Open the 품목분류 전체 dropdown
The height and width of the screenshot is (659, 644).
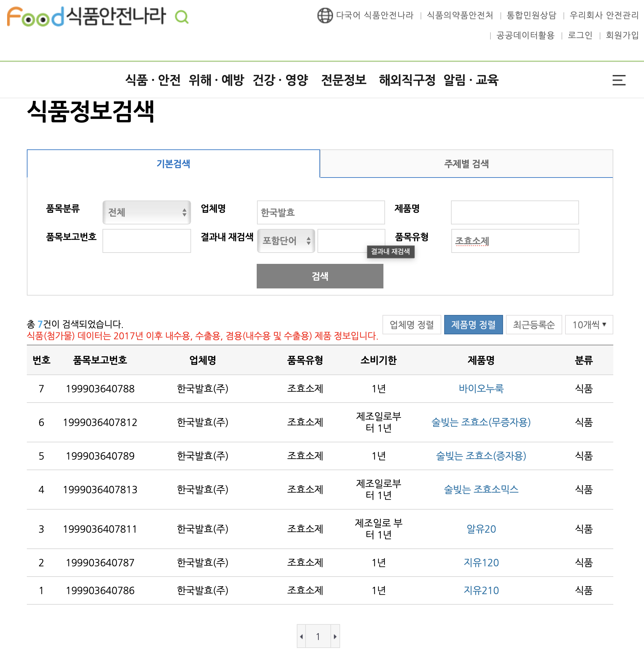tap(146, 212)
